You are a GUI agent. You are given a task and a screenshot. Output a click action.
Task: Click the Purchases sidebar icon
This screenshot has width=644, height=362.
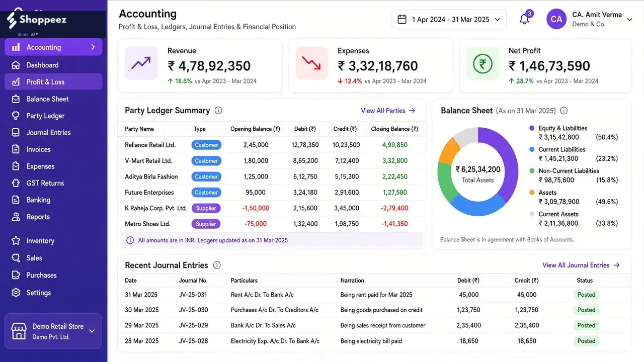pos(16,275)
